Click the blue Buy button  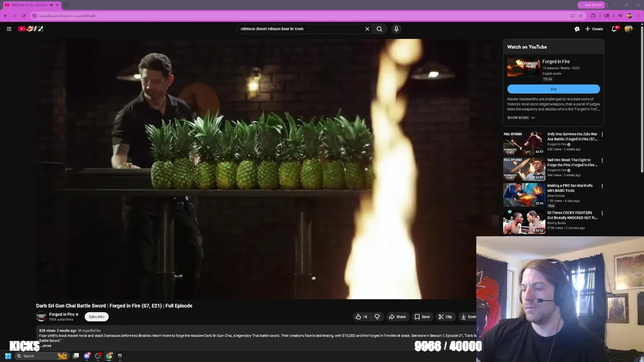(553, 89)
